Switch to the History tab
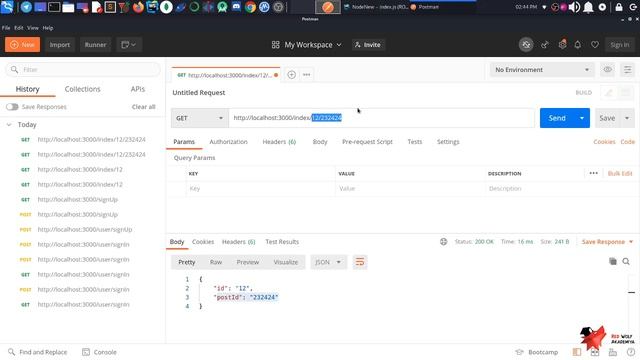 (27, 89)
